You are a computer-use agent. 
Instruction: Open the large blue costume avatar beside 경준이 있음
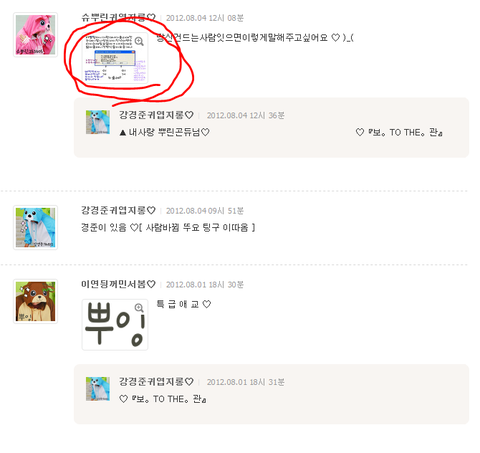(35, 227)
